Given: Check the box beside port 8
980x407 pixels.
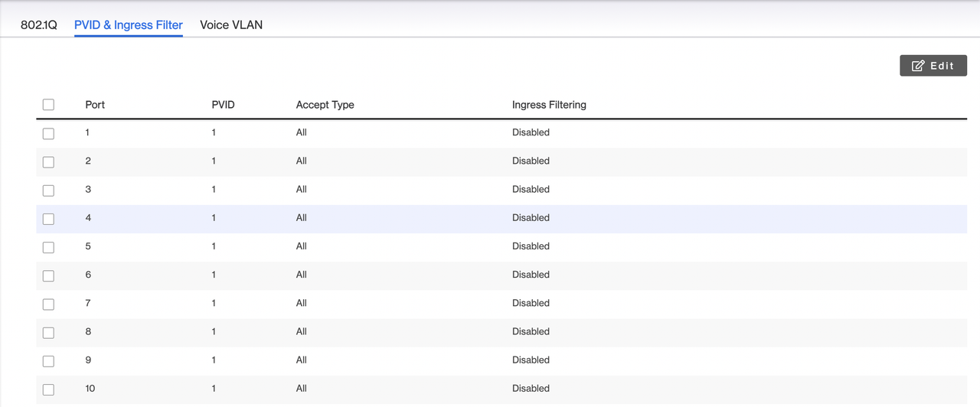Looking at the screenshot, I should [48, 332].
